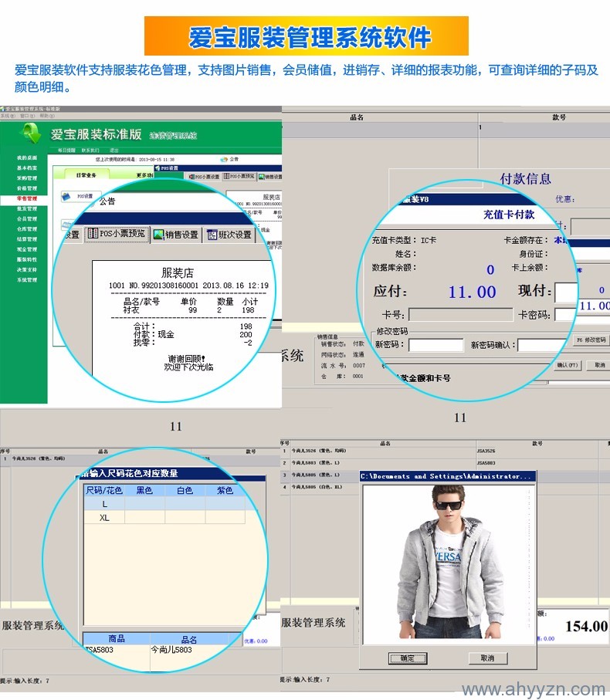The image size is (610, 700).
Task: Select 零售管理 in the sidebar
Action: [26, 198]
